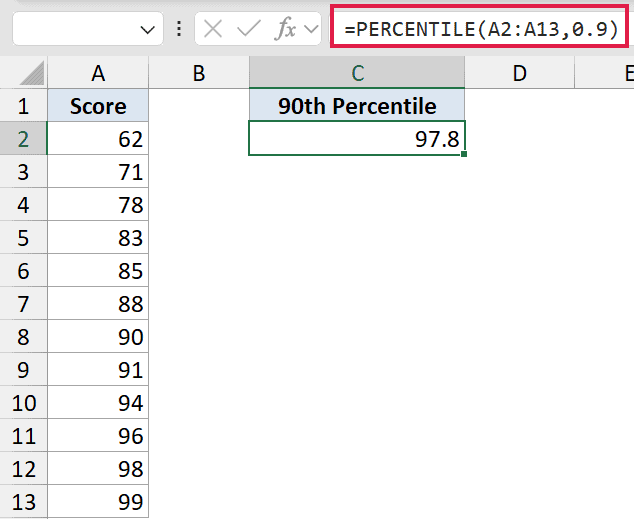The width and height of the screenshot is (634, 519).
Task: Click the Cancel (X) formula icon
Action: pyautogui.click(x=213, y=29)
